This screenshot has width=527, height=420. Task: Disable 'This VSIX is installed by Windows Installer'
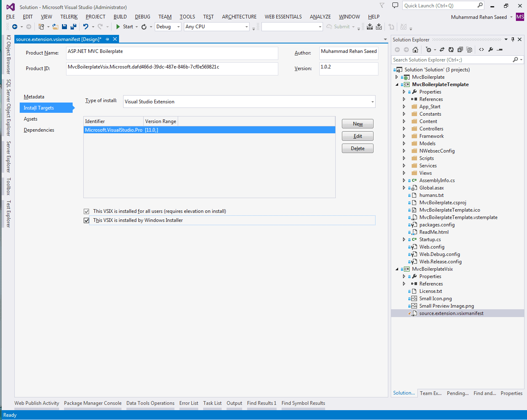[87, 220]
